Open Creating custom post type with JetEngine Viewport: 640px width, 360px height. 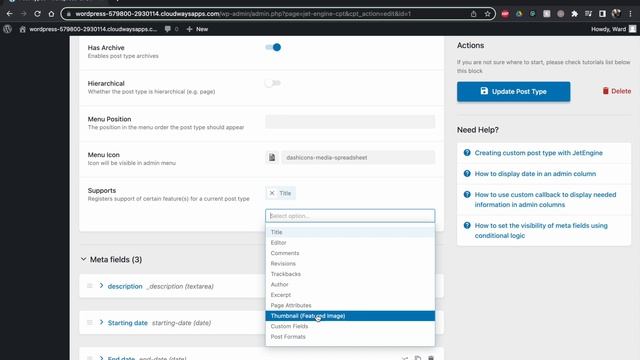click(538, 153)
